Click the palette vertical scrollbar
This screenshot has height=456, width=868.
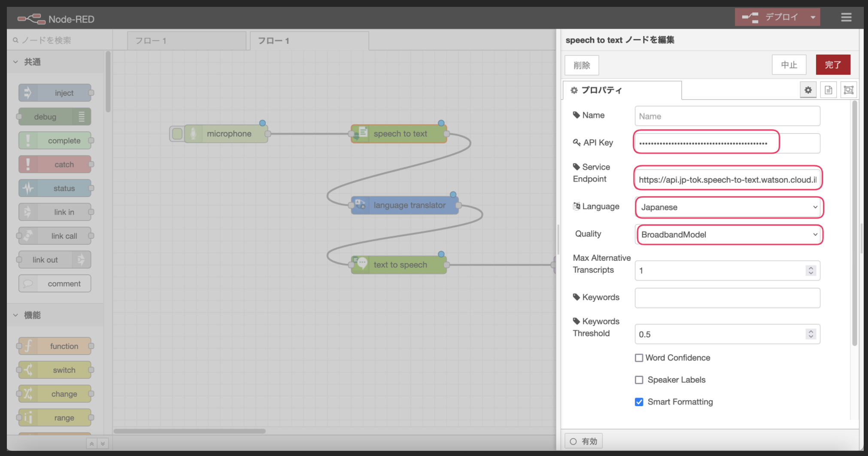[x=108, y=82]
